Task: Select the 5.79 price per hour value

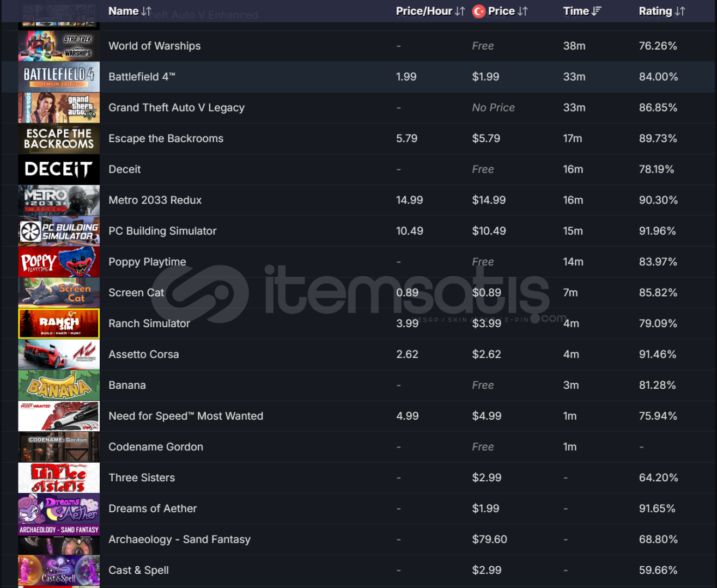Action: click(x=407, y=138)
